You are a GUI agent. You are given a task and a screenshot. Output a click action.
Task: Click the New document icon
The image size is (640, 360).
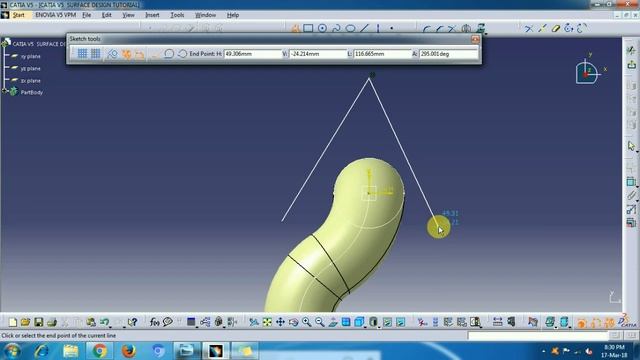[13, 322]
